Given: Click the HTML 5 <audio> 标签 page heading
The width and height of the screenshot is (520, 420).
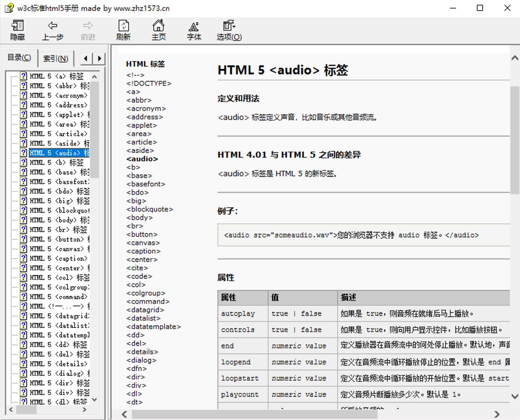Looking at the screenshot, I should coord(282,70).
